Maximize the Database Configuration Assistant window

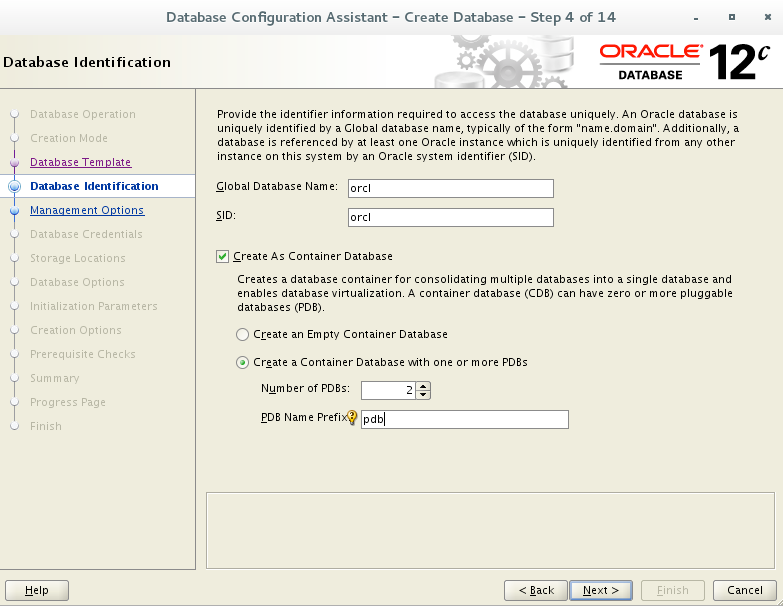click(x=732, y=17)
